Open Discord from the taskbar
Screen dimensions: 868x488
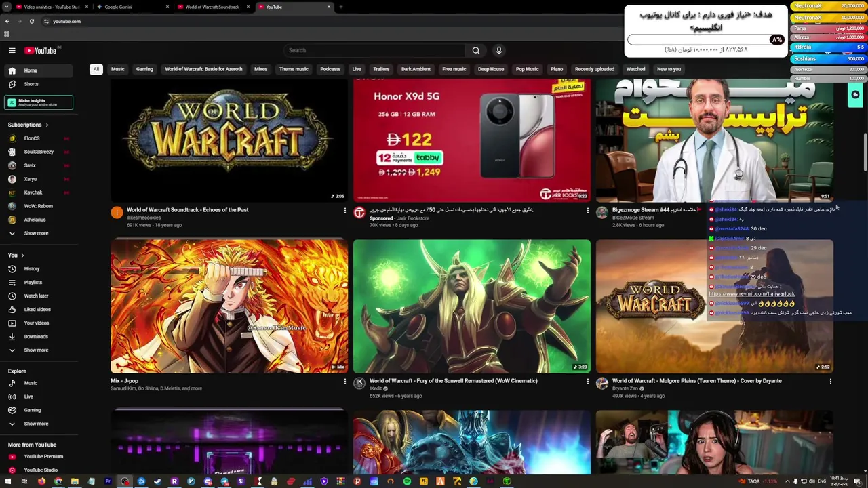208,481
